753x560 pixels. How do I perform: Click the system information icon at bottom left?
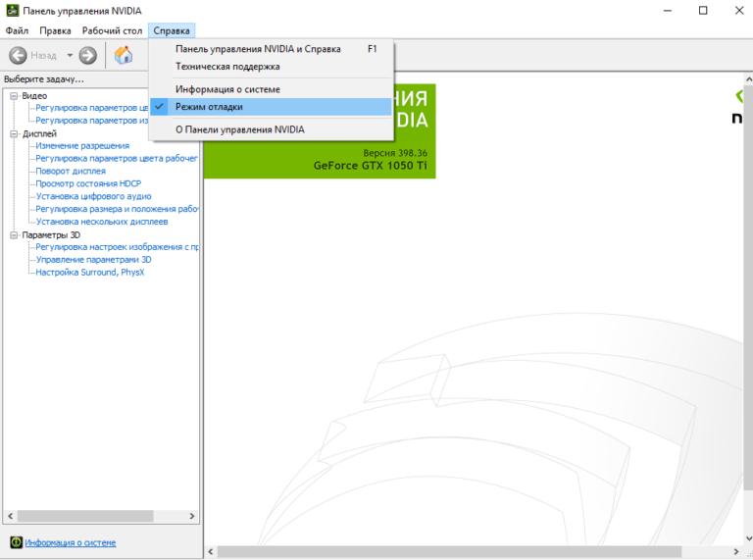16,542
